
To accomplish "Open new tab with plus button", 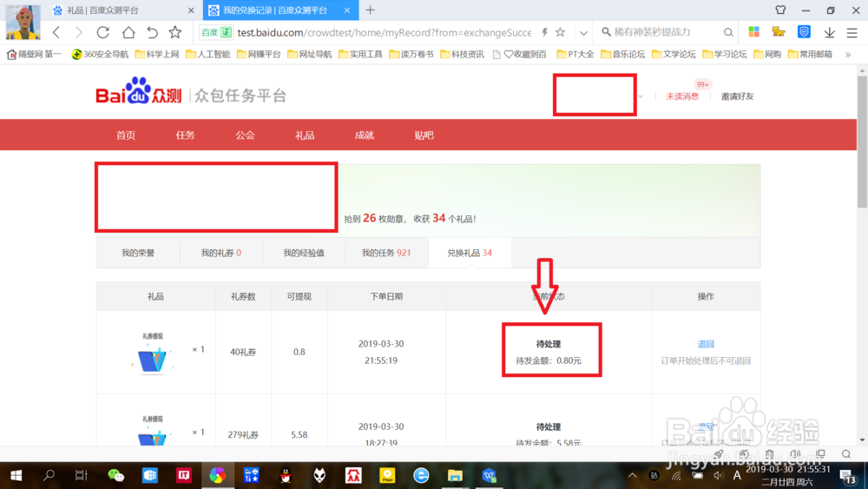I will point(371,10).
